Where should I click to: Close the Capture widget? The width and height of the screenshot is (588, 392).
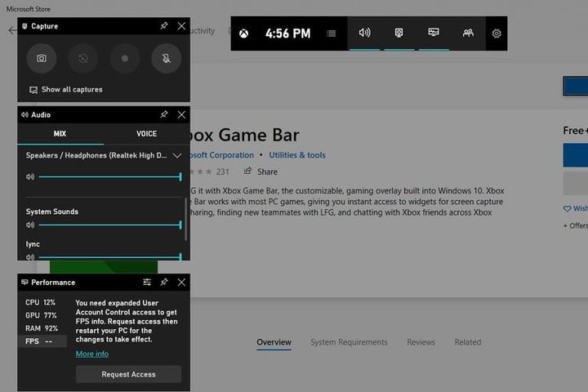181,26
